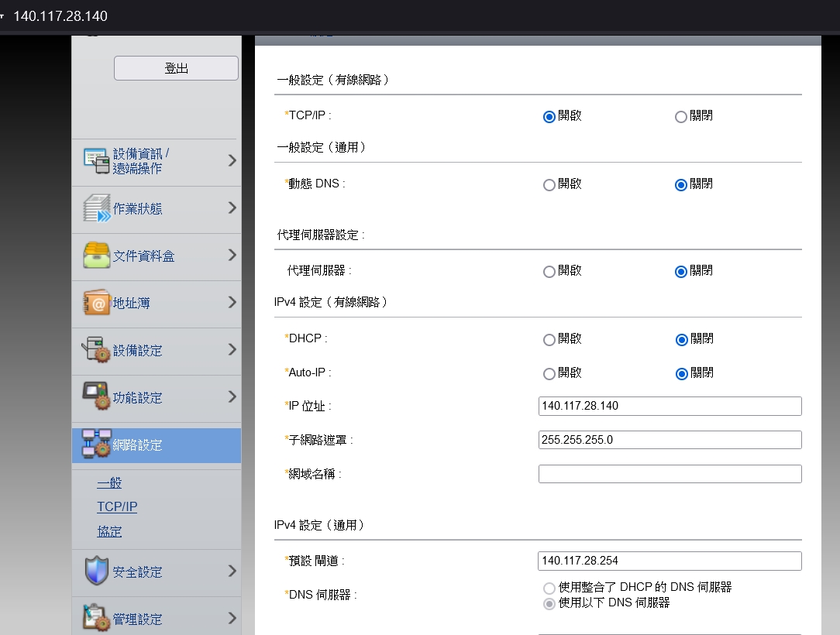This screenshot has width=840, height=635.
Task: Set Auto-IP to 開啟
Action: (549, 374)
